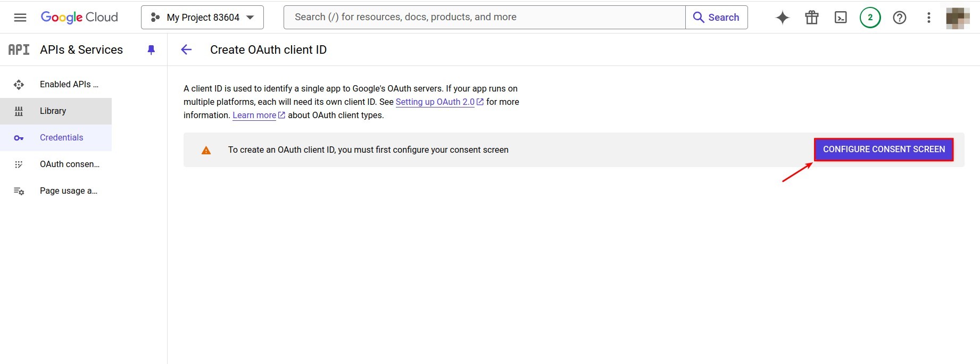The width and height of the screenshot is (980, 364).
Task: Click the OAuth consent dotted icon
Action: point(19,164)
